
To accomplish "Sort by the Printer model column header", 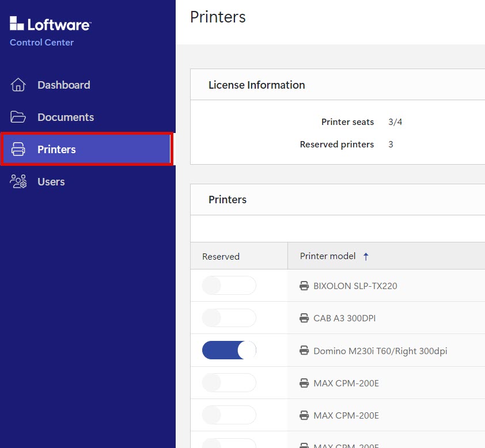I will pyautogui.click(x=328, y=256).
